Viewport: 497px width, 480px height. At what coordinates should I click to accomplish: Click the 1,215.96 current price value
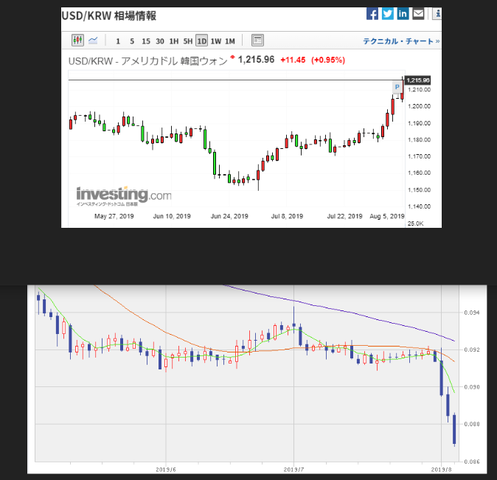pos(256,60)
